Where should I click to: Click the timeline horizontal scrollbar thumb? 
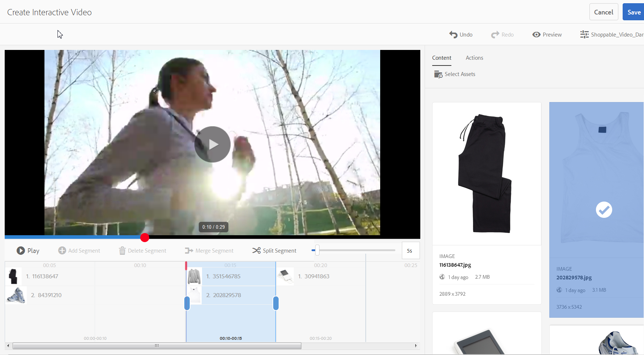click(157, 346)
